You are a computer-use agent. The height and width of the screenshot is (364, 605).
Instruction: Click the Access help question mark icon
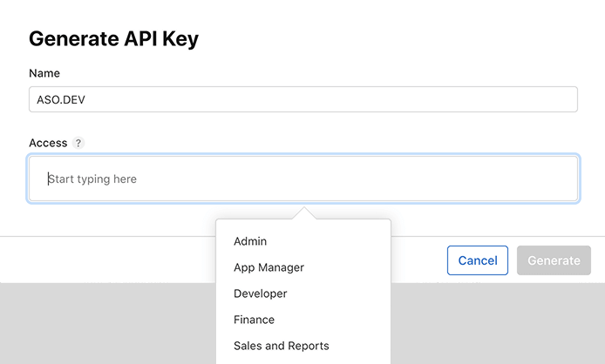click(78, 143)
